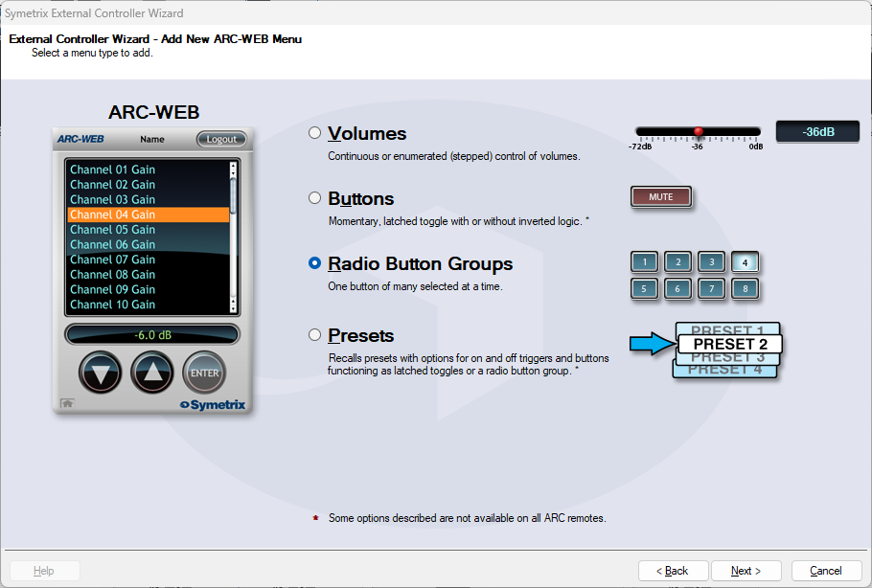Select Channel 07 Gain in list
This screenshot has height=588, width=872.
click(x=113, y=260)
